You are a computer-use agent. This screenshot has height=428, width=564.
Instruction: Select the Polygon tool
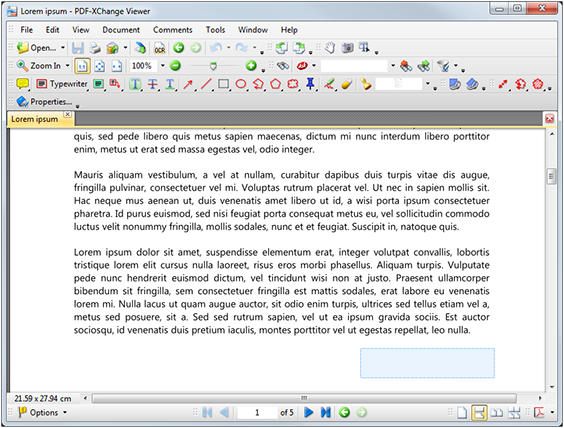pyautogui.click(x=276, y=84)
